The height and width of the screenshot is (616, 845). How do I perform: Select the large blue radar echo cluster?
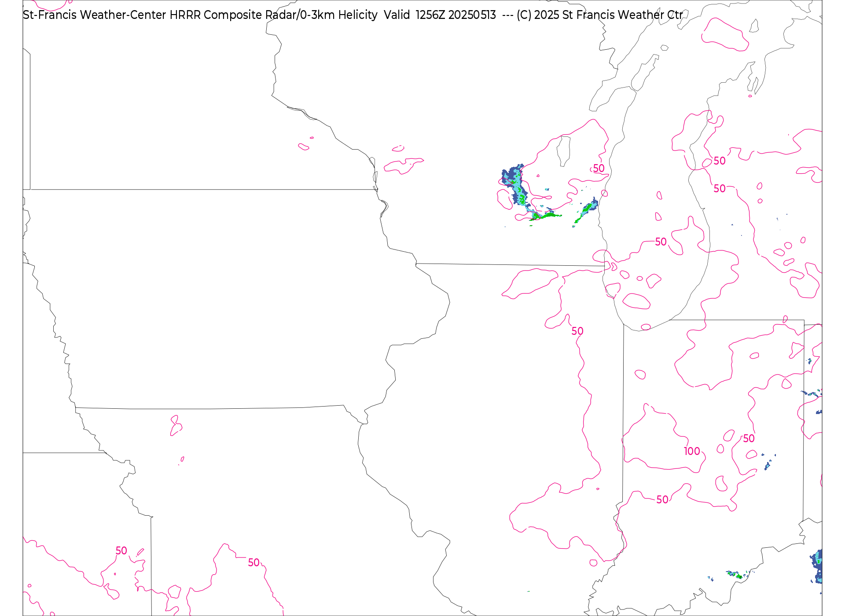[x=517, y=187]
